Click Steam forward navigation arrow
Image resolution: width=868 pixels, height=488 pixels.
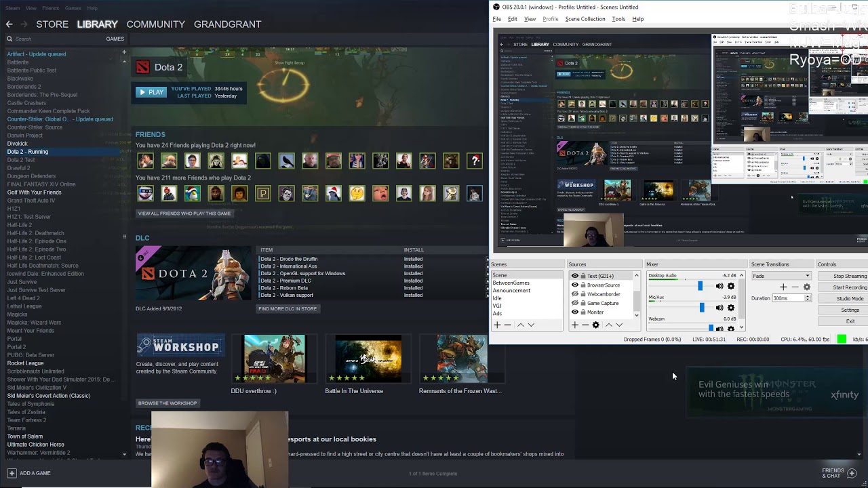(25, 24)
